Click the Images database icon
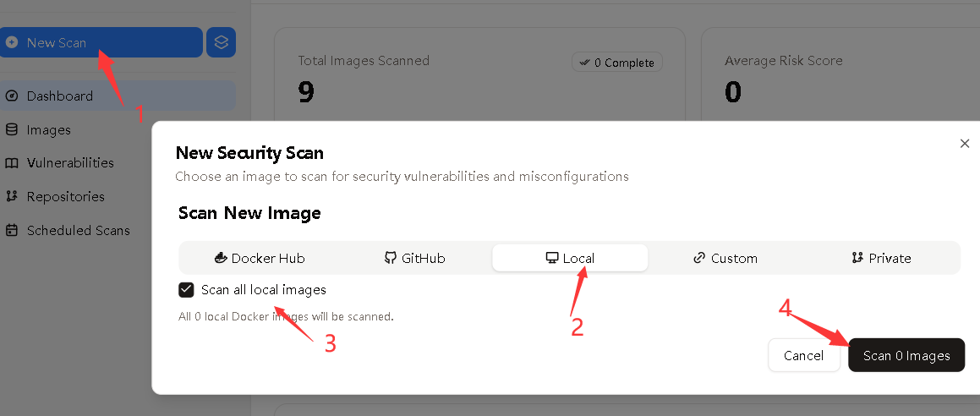 (12, 130)
